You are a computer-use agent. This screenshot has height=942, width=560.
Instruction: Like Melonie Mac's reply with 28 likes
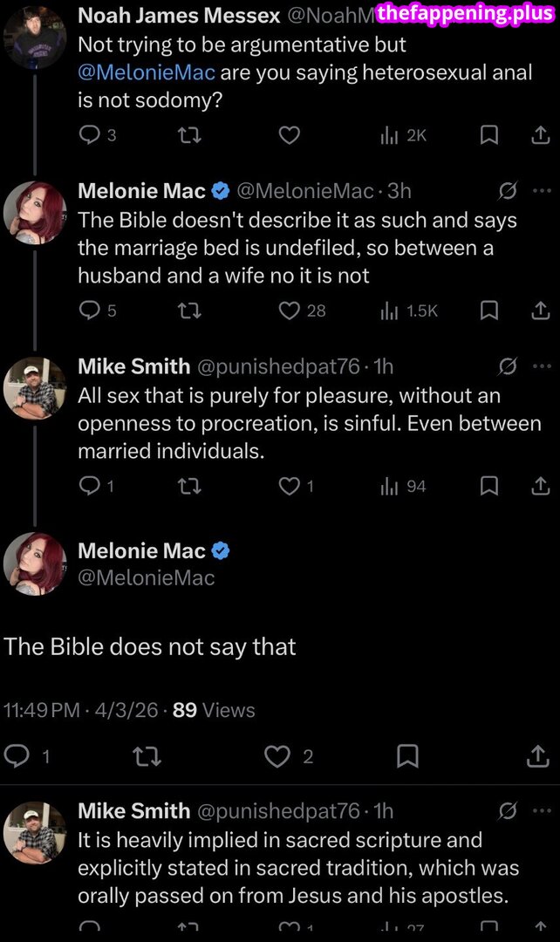click(x=290, y=311)
